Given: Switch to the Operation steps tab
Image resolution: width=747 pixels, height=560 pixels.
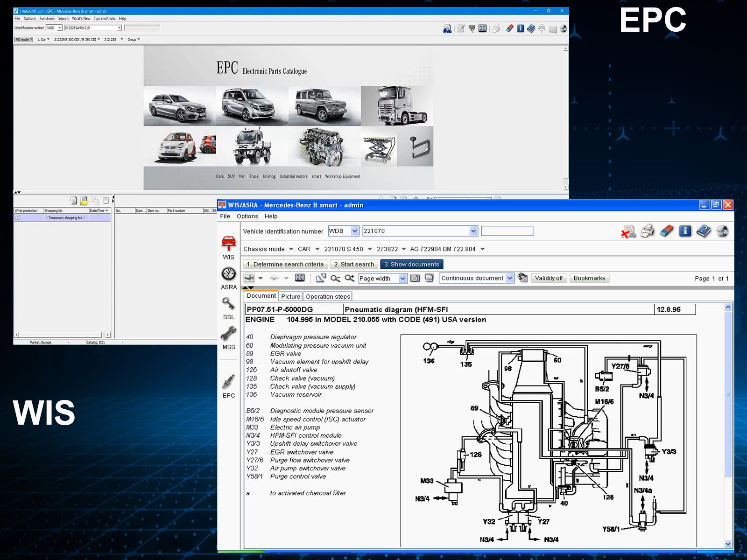Looking at the screenshot, I should pyautogui.click(x=328, y=296).
